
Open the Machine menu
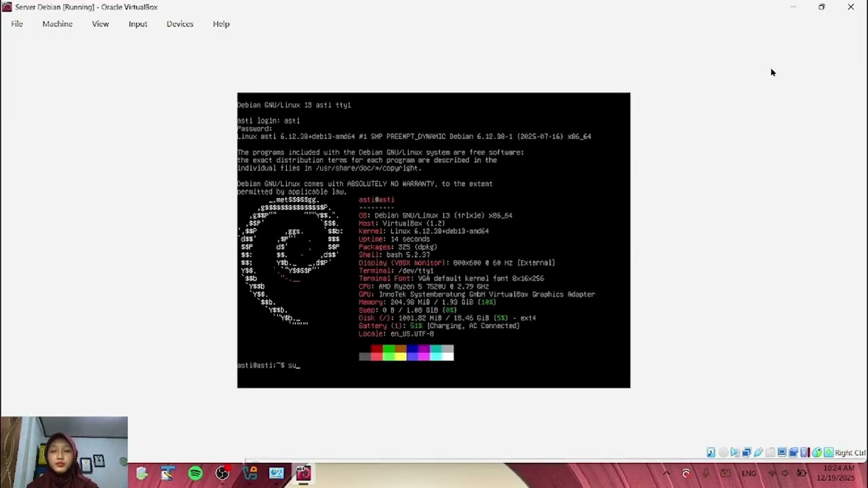click(57, 24)
